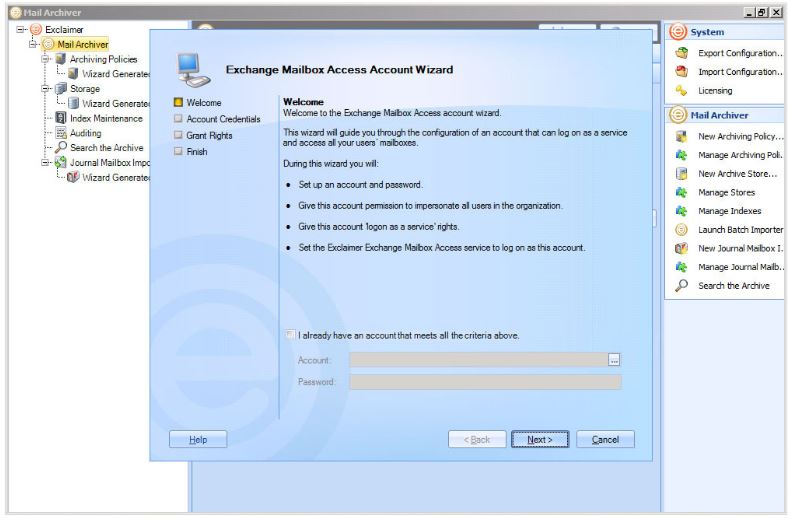Click the Account input field
The height and width of the screenshot is (519, 792).
[x=479, y=360]
